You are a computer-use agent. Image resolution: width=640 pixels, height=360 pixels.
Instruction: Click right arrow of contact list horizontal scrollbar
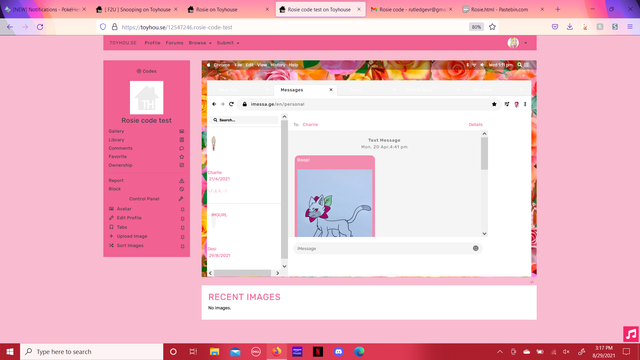(278, 273)
